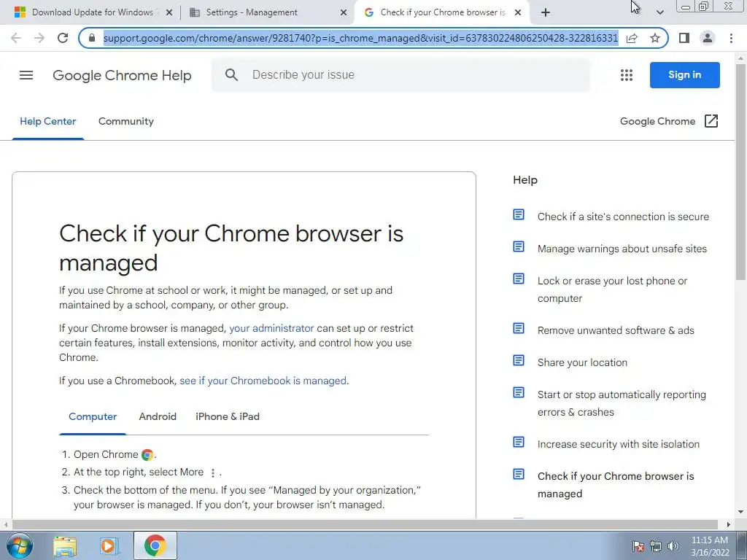
Task: Open the Google apps grid
Action: pyautogui.click(x=627, y=75)
